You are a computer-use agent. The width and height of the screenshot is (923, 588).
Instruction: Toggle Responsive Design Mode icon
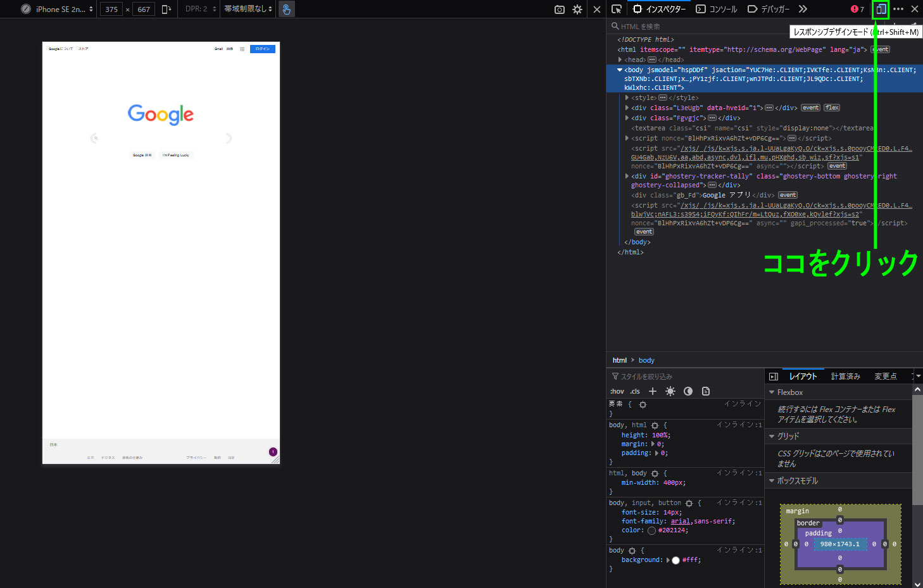[x=881, y=9]
